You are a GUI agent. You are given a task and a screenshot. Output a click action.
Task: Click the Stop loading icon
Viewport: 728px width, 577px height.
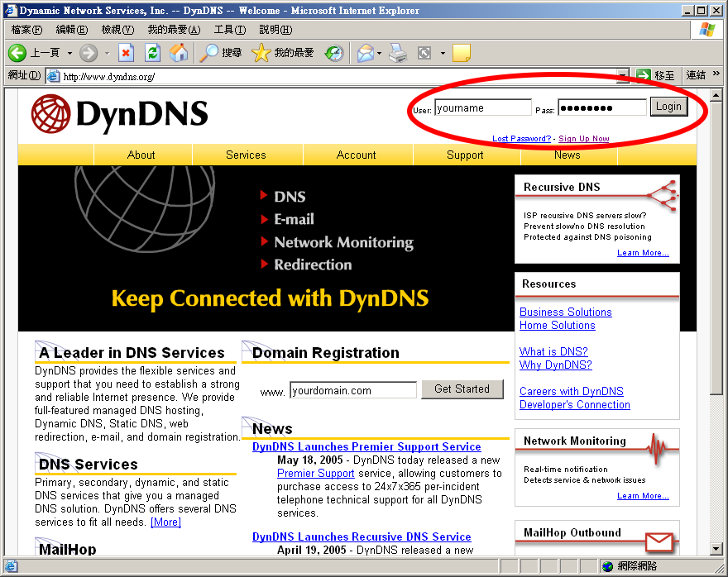click(126, 53)
